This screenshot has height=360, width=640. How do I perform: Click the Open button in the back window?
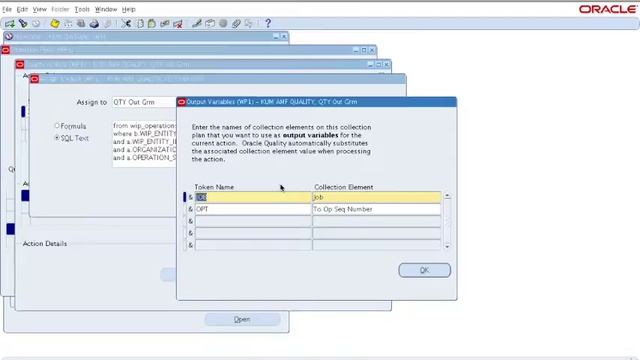242,319
